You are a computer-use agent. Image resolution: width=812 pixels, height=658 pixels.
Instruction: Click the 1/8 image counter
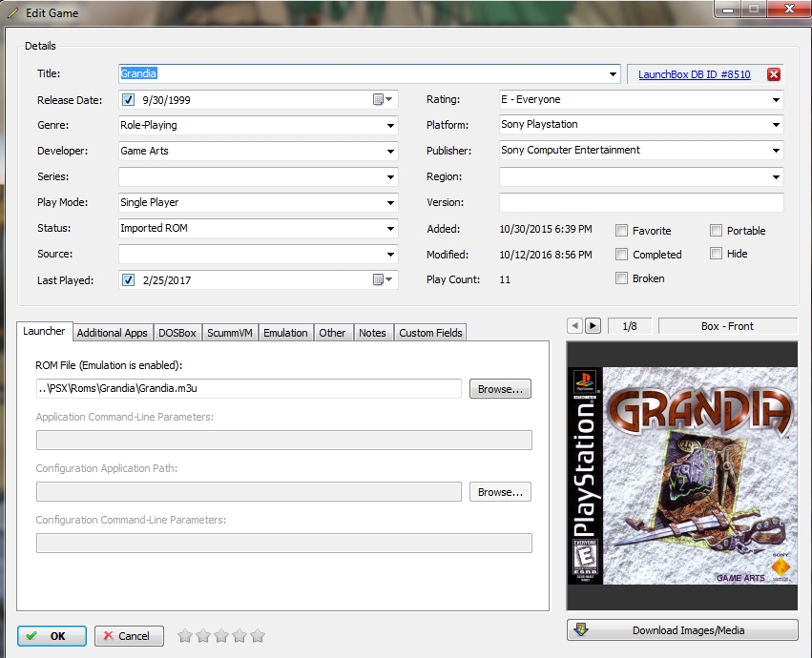(630, 326)
